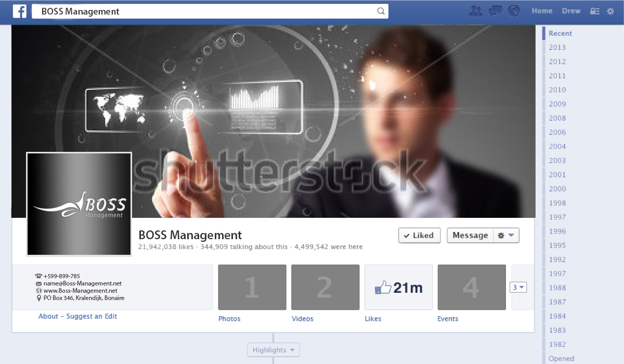Click the Photos link label

(x=229, y=319)
